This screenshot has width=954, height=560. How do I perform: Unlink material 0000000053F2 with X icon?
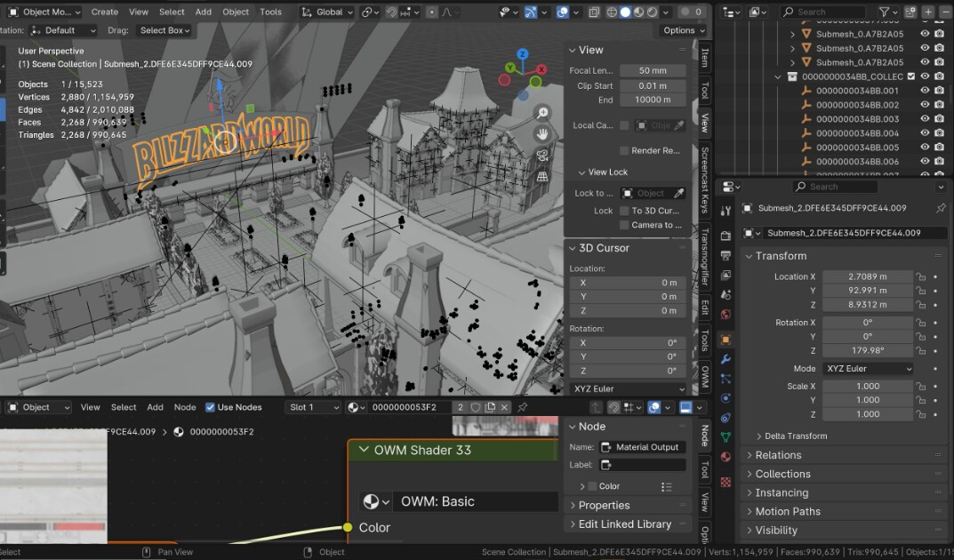point(504,407)
